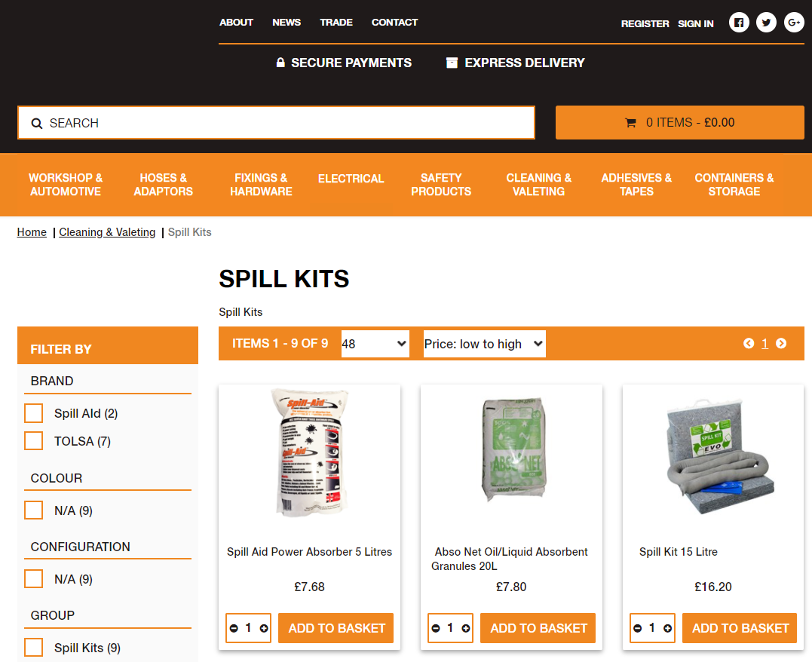Check the Spill Kits group filter
812x662 pixels.
pyautogui.click(x=34, y=648)
